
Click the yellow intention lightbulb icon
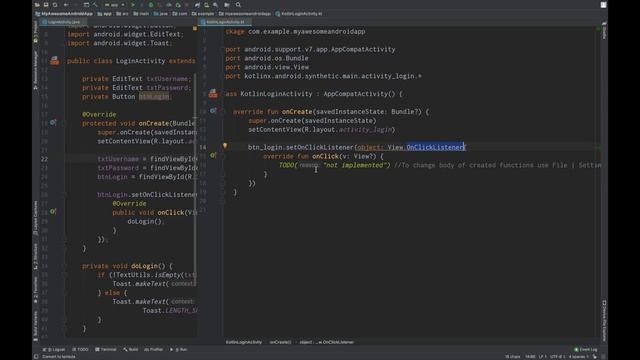click(x=225, y=146)
